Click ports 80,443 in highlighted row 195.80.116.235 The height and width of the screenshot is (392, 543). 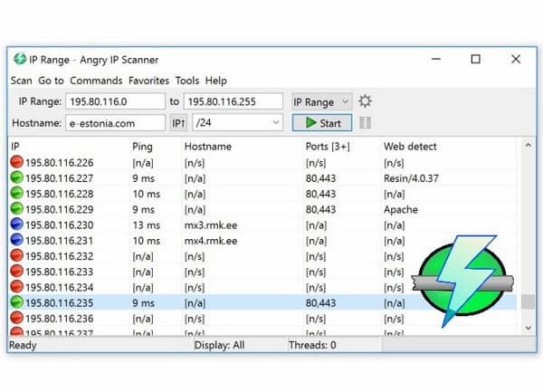tap(320, 303)
